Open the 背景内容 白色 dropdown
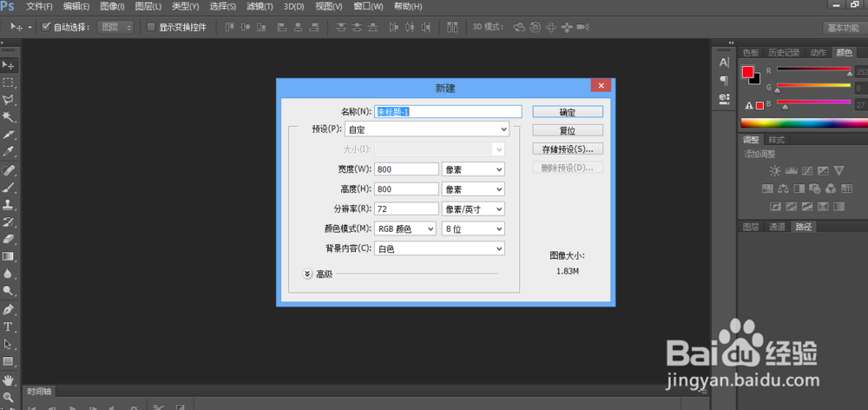This screenshot has height=410, width=868. pyautogui.click(x=439, y=248)
